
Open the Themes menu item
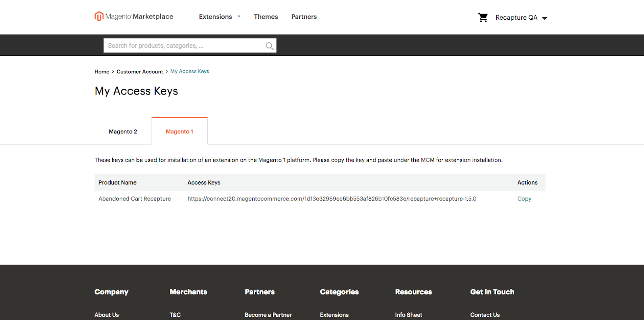266,16
